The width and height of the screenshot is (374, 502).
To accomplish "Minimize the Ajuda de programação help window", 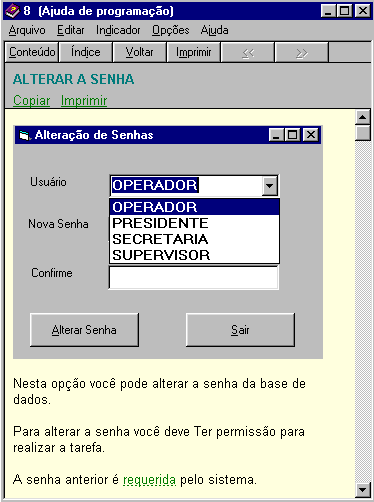I will (328, 11).
